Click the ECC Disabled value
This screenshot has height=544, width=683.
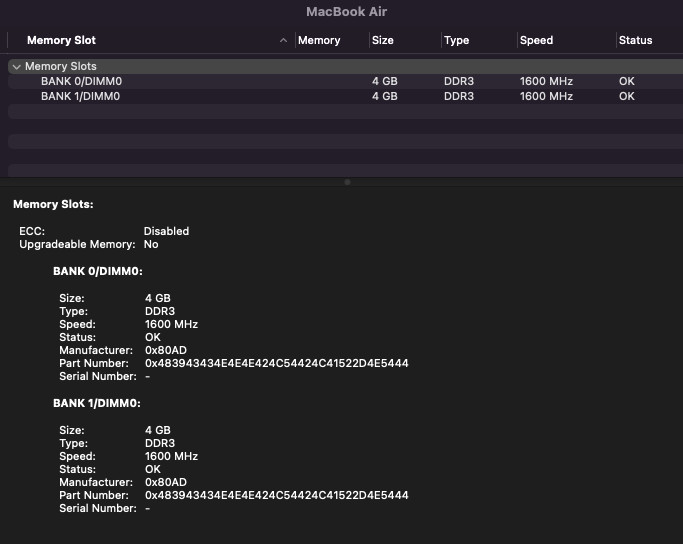[x=166, y=231]
